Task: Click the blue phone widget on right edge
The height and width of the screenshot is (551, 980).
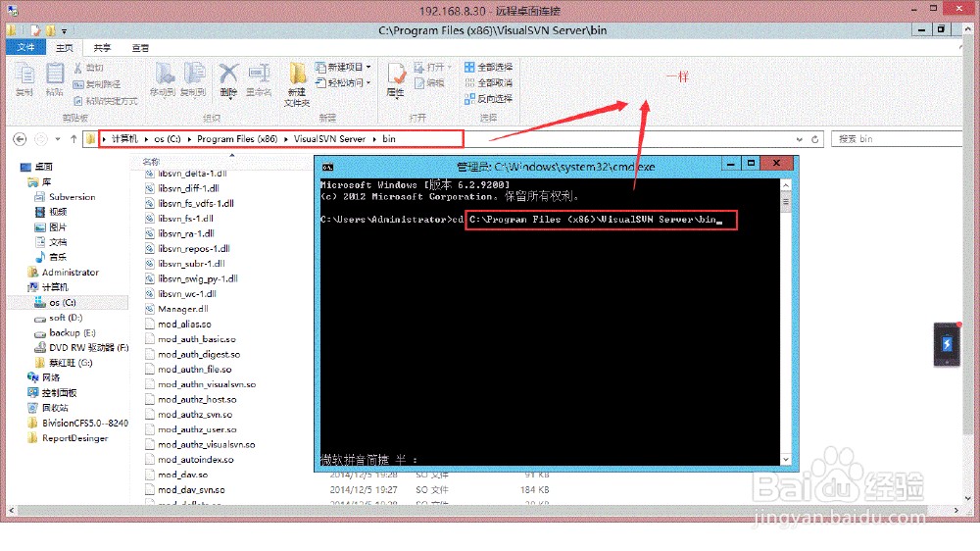Action: pyautogui.click(x=947, y=344)
